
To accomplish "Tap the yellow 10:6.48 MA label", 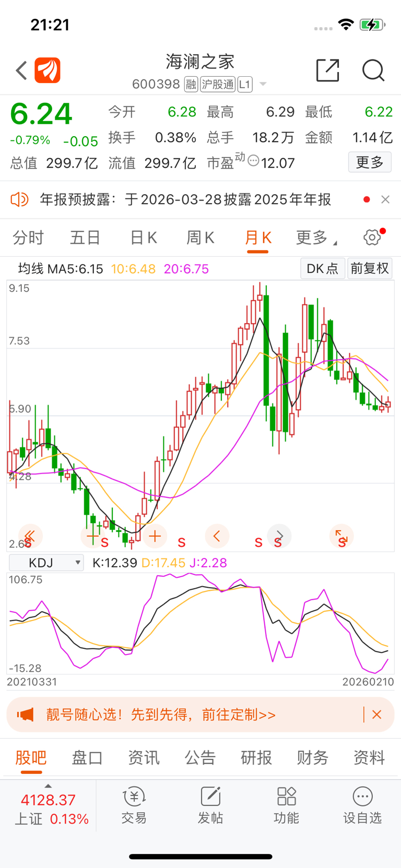I will pyautogui.click(x=133, y=269).
